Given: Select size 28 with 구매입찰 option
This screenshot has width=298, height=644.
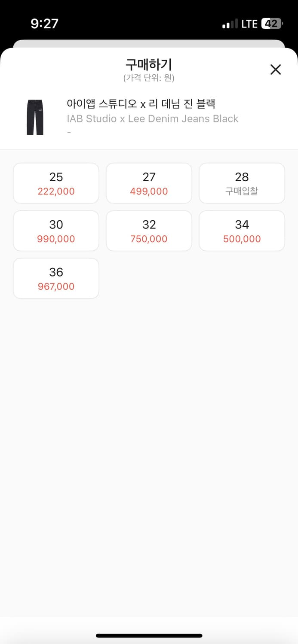Looking at the screenshot, I should pyautogui.click(x=242, y=183).
